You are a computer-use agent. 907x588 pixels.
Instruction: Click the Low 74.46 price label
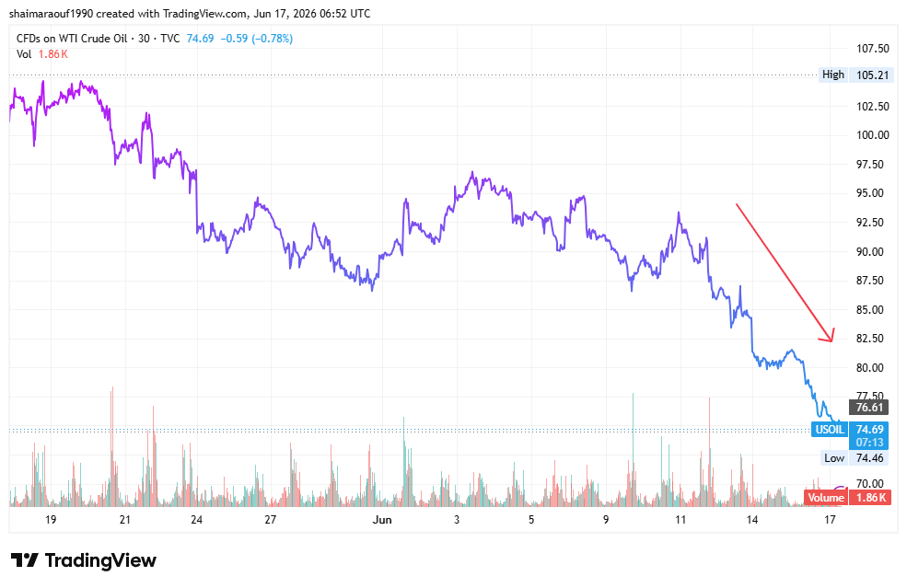[855, 458]
